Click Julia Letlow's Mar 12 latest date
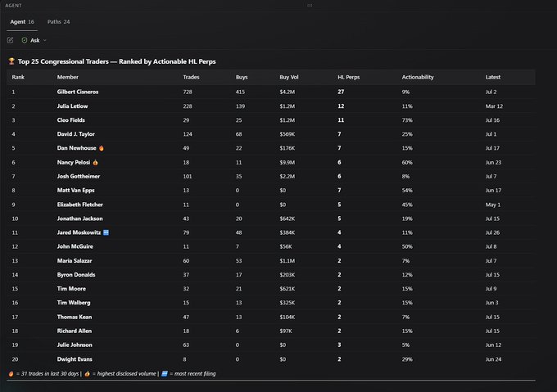 click(x=494, y=106)
